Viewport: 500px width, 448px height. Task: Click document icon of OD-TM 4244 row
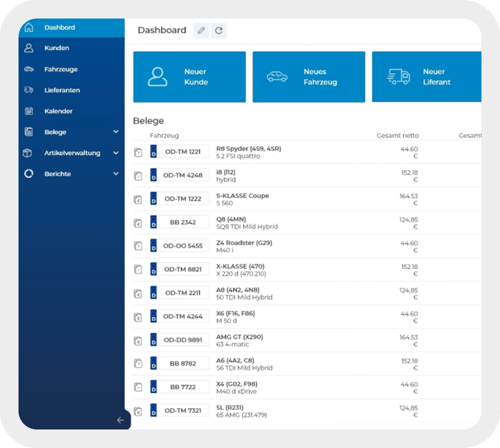point(138,317)
